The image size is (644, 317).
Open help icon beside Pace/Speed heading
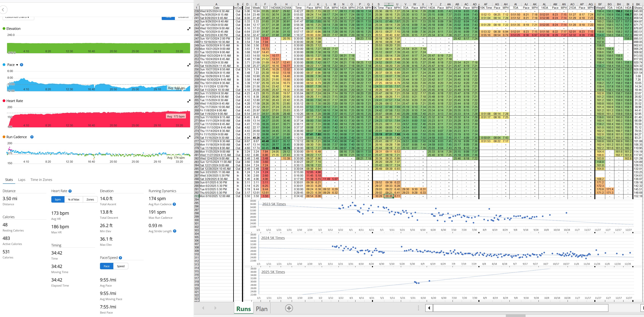pos(120,258)
